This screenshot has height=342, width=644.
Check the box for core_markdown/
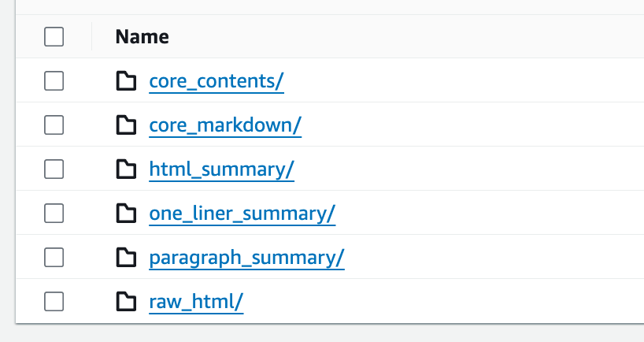[x=54, y=125]
